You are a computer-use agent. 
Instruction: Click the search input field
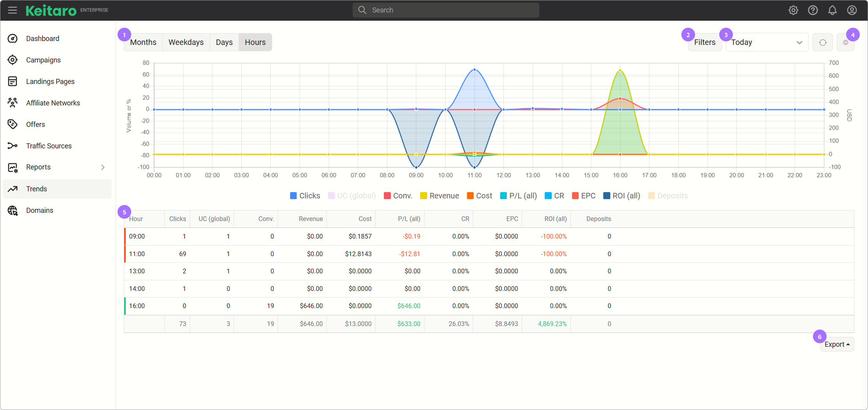(446, 10)
